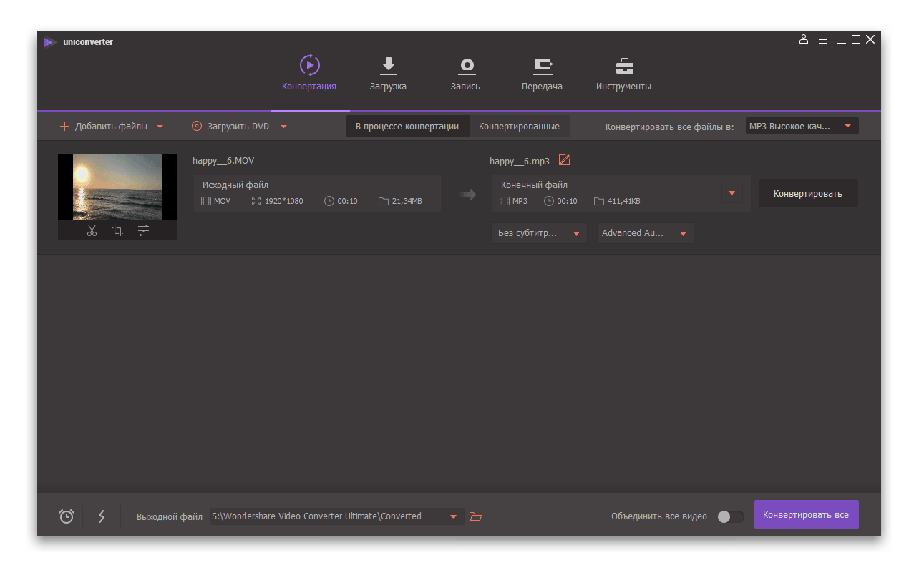Open the Инструменты tab
Image resolution: width=924 pixels, height=570 pixels.
click(x=623, y=74)
